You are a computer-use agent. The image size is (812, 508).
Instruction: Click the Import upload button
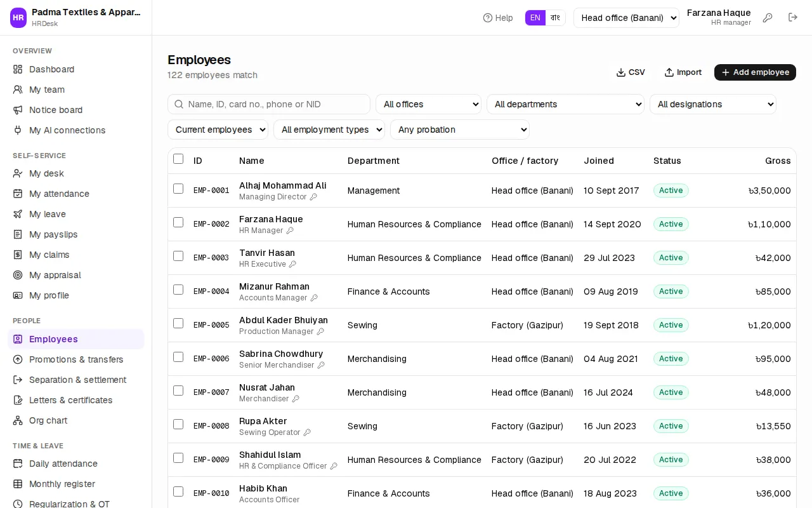click(683, 72)
